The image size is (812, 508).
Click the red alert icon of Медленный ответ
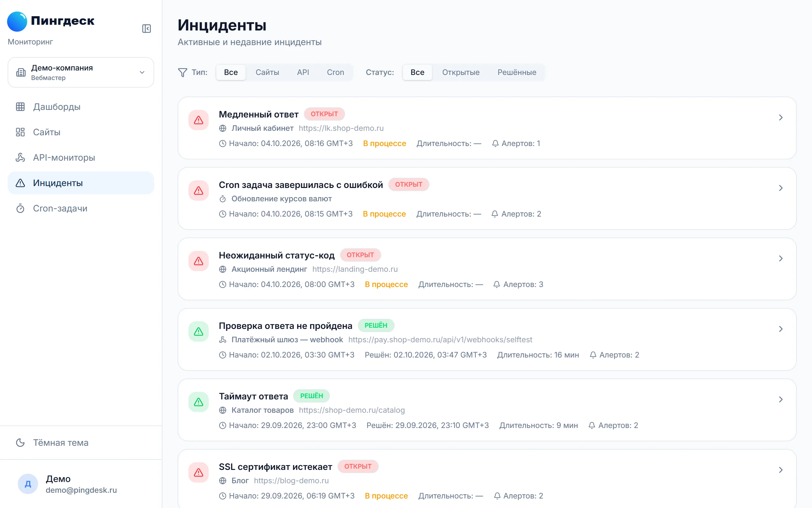pos(199,120)
